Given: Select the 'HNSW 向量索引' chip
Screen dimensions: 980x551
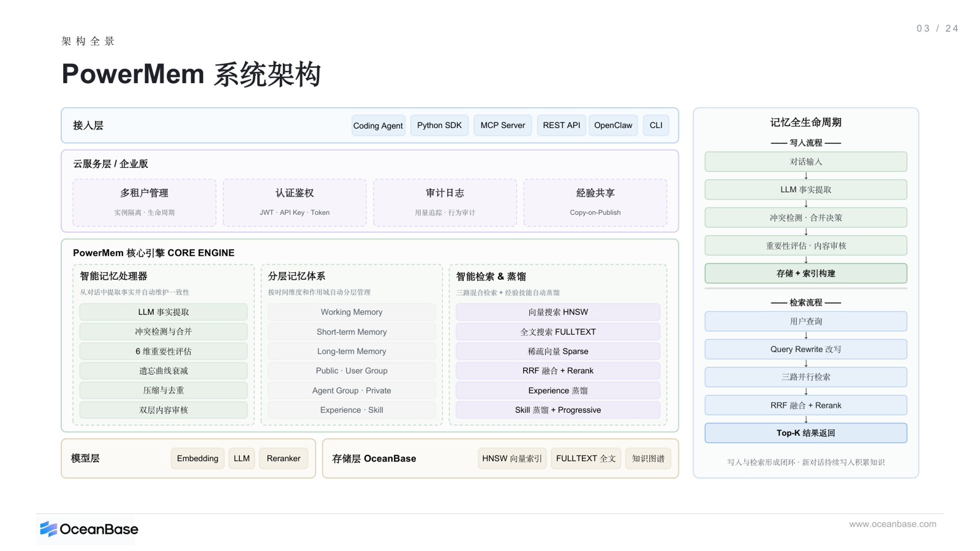Looking at the screenshot, I should click(512, 459).
